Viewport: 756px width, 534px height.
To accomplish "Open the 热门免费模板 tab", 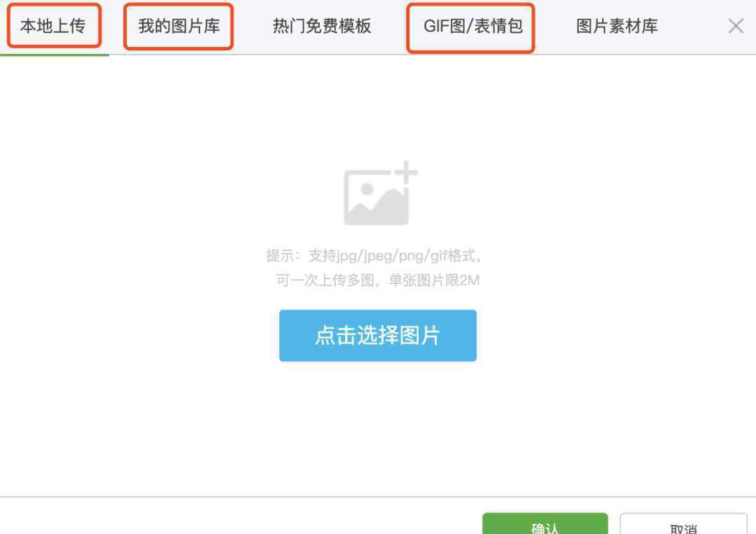I will click(322, 26).
